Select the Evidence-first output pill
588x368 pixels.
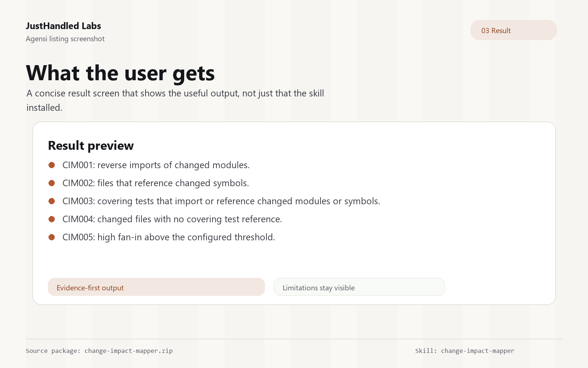pos(156,287)
